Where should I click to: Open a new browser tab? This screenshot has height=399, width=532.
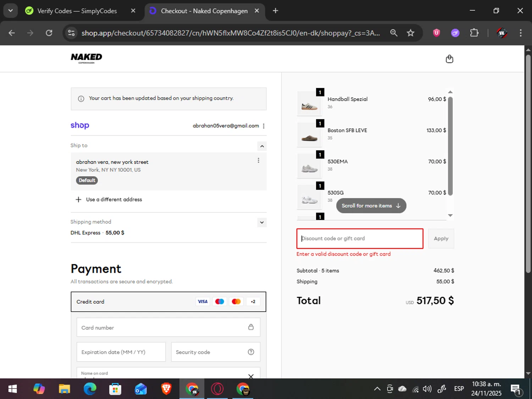276,11
